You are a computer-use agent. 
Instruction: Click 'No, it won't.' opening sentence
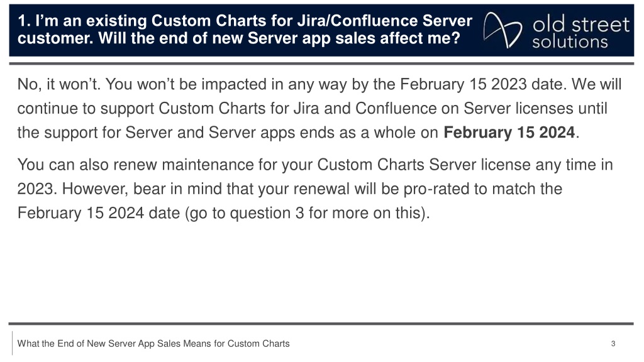point(59,85)
